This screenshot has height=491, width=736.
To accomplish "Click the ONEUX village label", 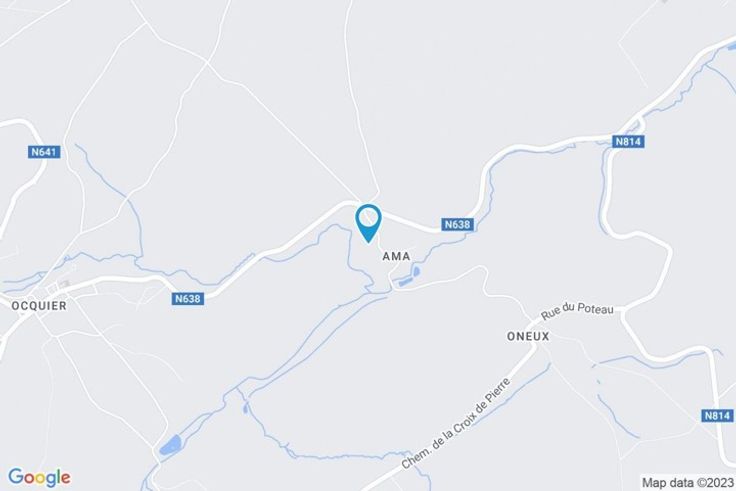I will tap(528, 336).
